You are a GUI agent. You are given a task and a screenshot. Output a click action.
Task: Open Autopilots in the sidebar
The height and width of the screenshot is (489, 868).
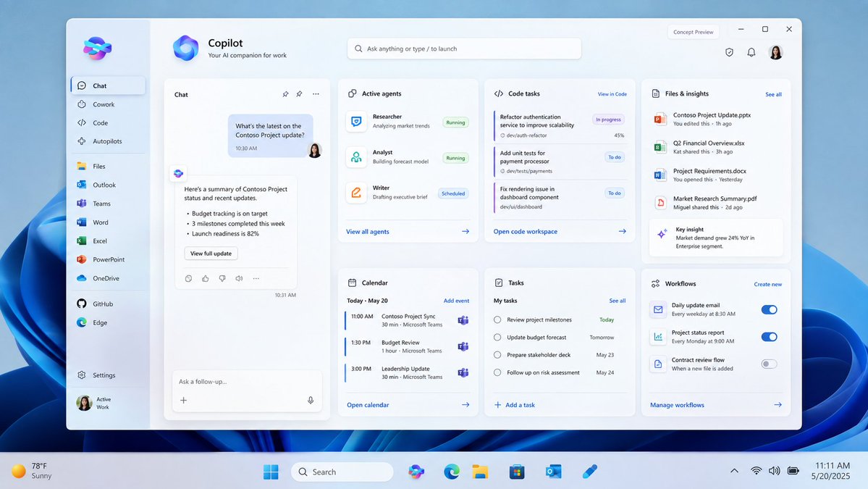108,141
